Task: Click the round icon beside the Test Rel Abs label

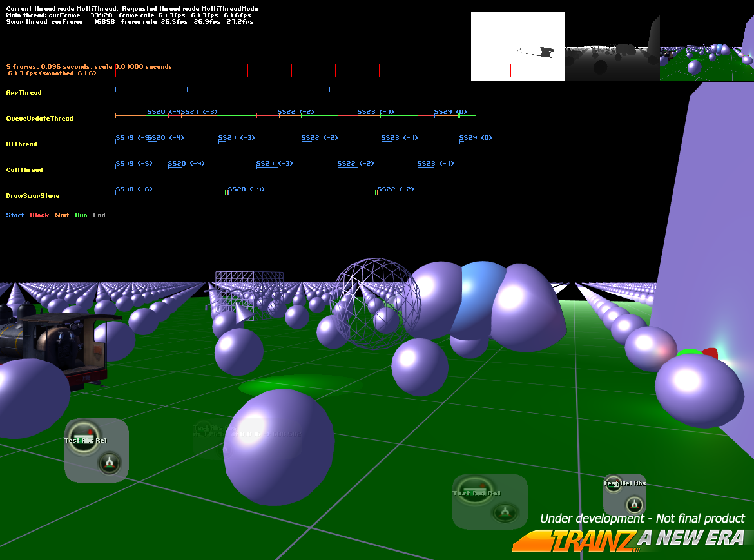Action: pyautogui.click(x=614, y=483)
